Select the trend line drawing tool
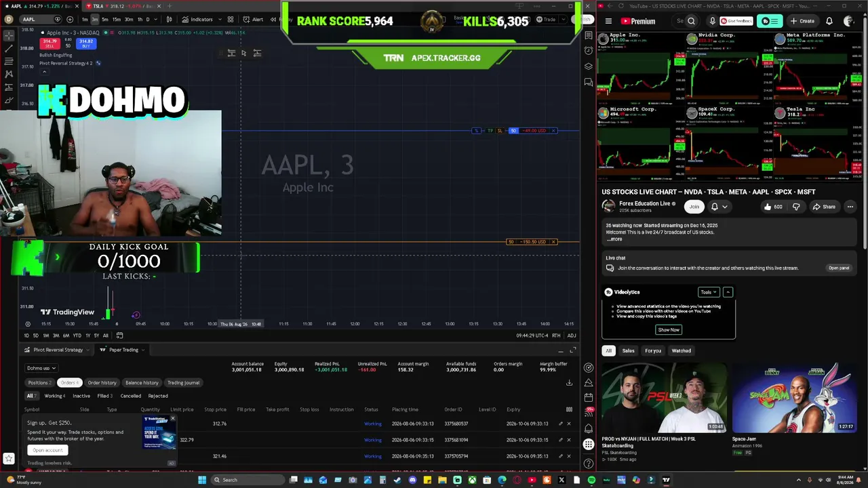 pos(9,49)
